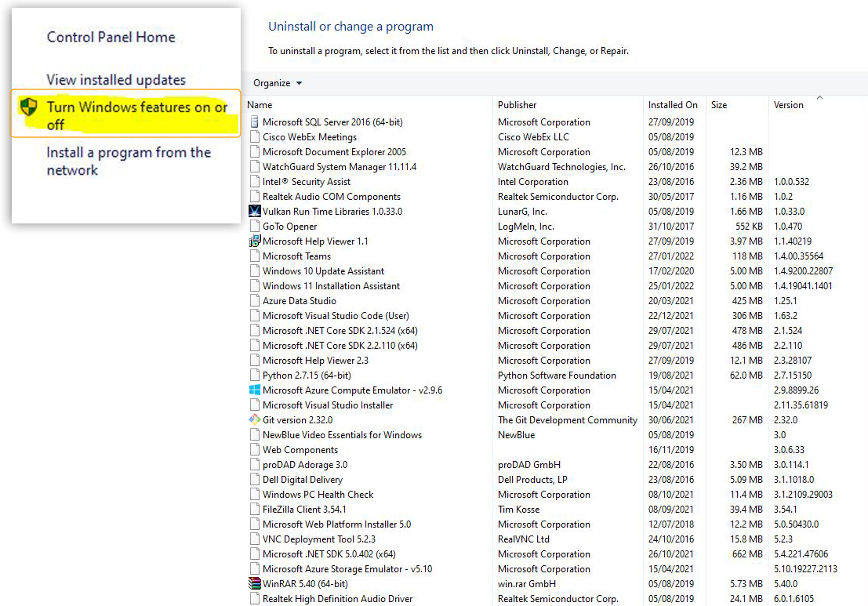Click the Python 2.7.15 file icon
Viewport: 868px width, 606px height.
tap(254, 375)
